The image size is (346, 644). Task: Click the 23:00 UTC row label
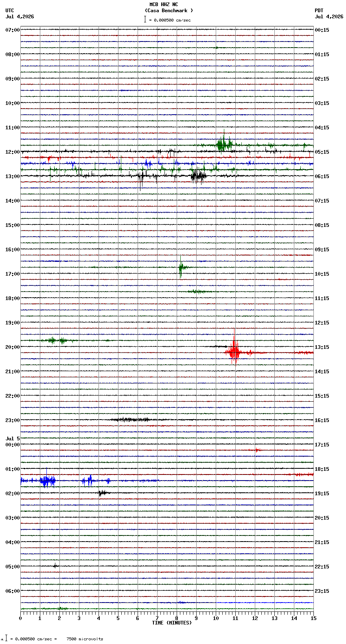13,420
